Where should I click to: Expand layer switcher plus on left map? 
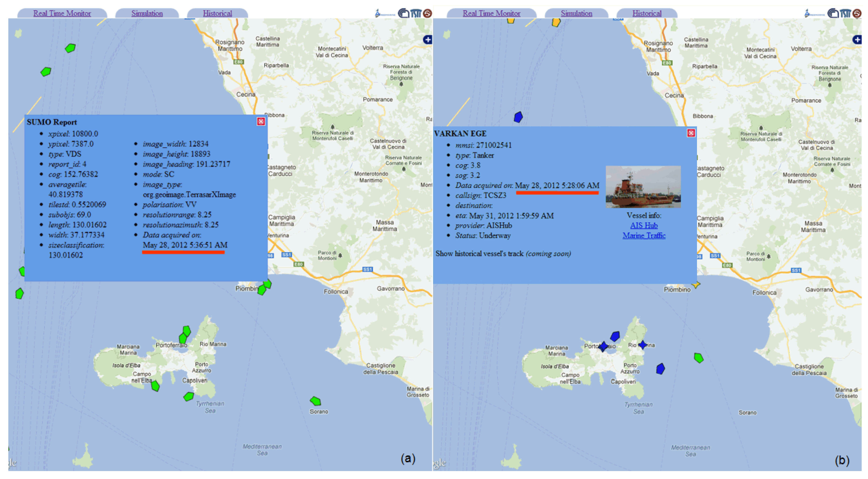[x=427, y=40]
